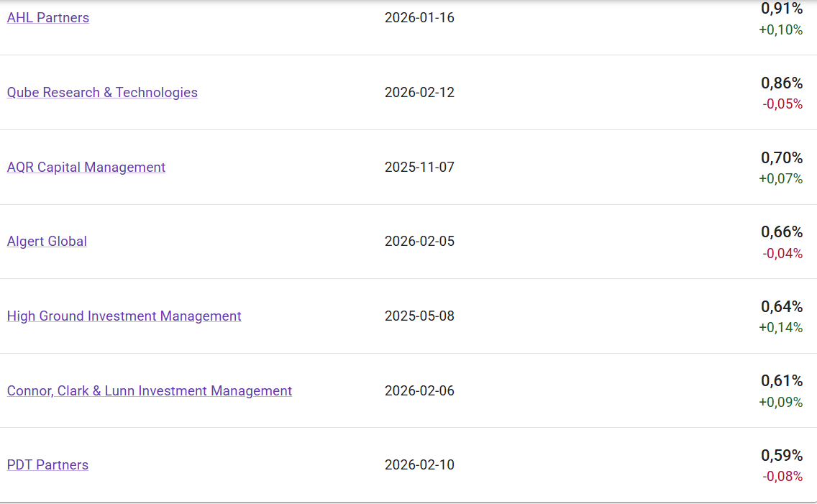The width and height of the screenshot is (817, 504).
Task: Open Qube Research & Technologies link
Action: [102, 93]
